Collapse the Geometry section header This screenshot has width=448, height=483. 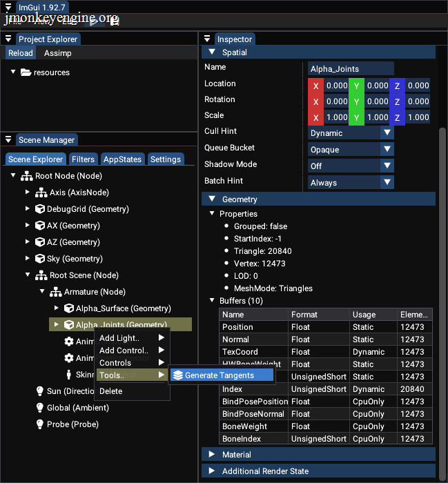pos(318,199)
